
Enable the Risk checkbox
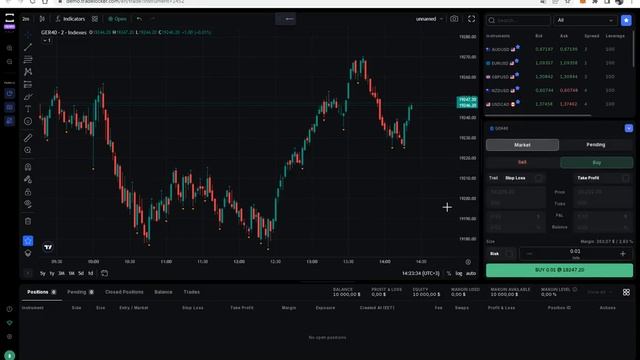coord(509,253)
